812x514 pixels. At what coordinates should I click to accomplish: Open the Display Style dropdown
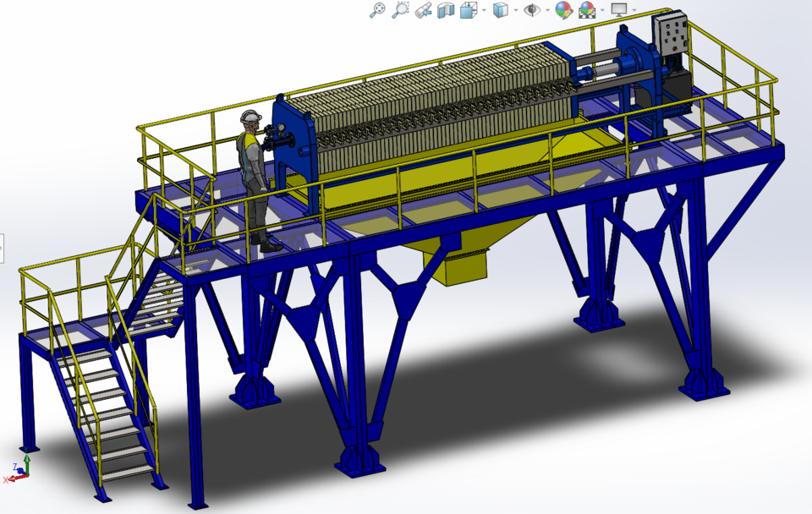point(514,11)
